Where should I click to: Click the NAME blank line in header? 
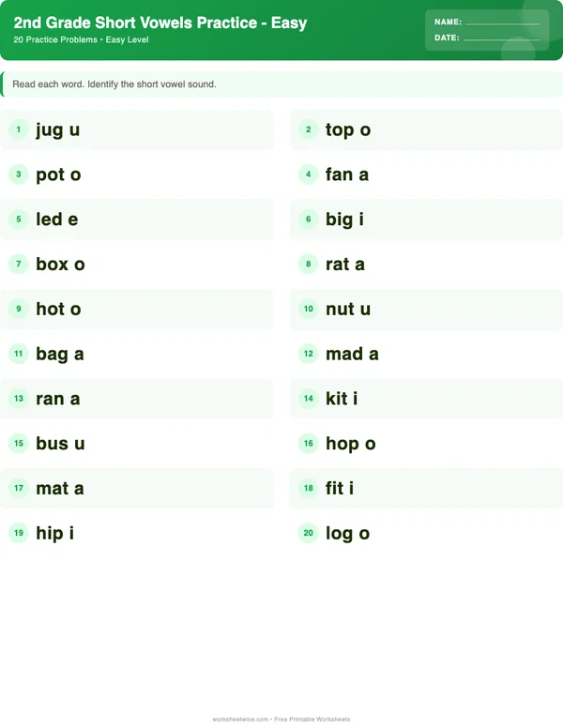pos(502,23)
